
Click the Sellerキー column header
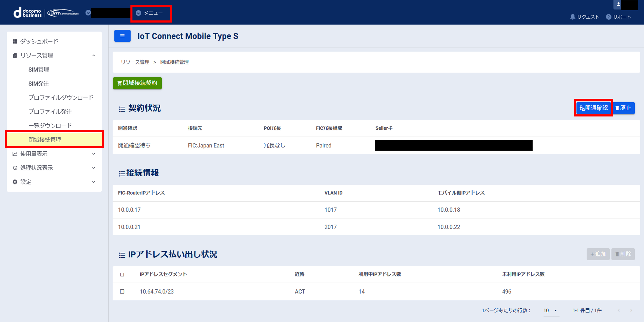click(386, 128)
